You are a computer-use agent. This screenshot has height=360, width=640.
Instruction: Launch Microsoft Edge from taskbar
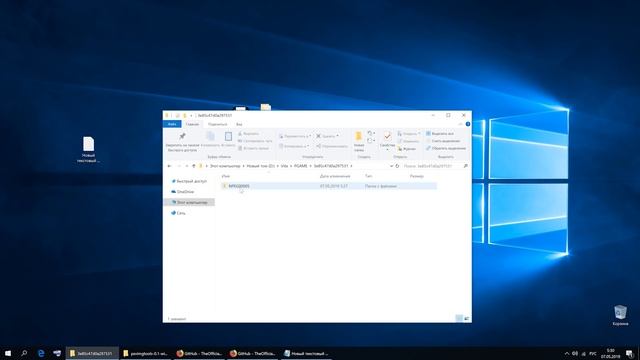coord(41,353)
